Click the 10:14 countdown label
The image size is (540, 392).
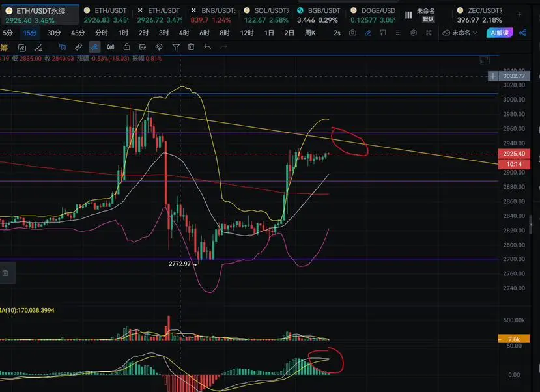(x=514, y=164)
